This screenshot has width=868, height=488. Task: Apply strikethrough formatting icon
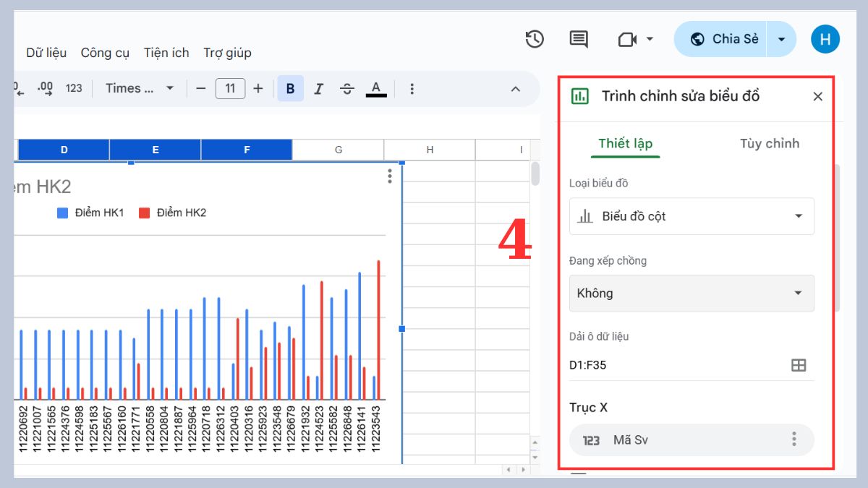pyautogui.click(x=348, y=88)
